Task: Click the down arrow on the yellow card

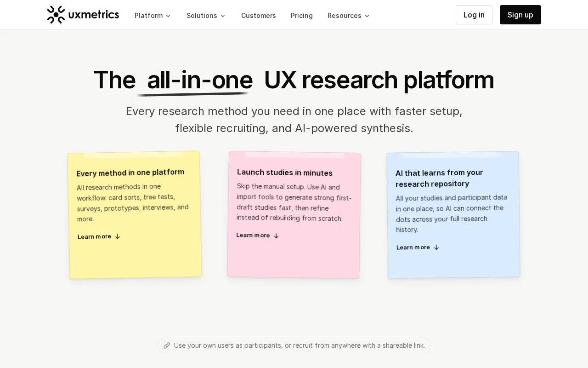Action: (118, 236)
